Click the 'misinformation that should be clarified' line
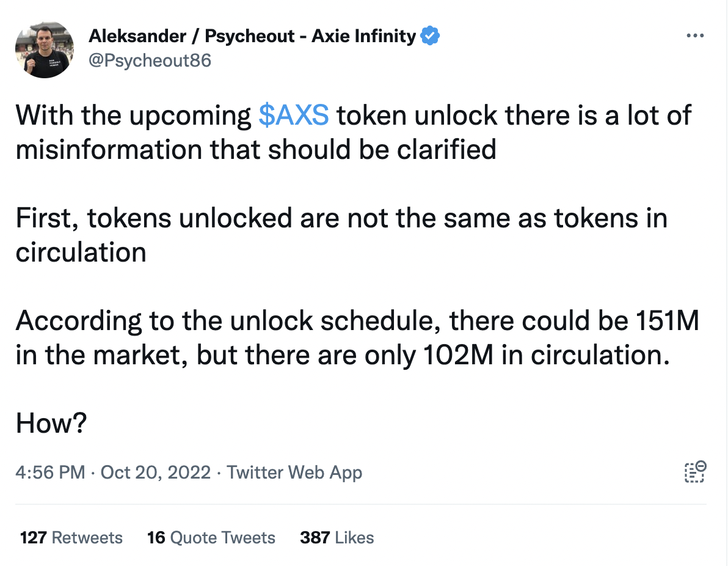This screenshot has width=728, height=566. (x=256, y=149)
